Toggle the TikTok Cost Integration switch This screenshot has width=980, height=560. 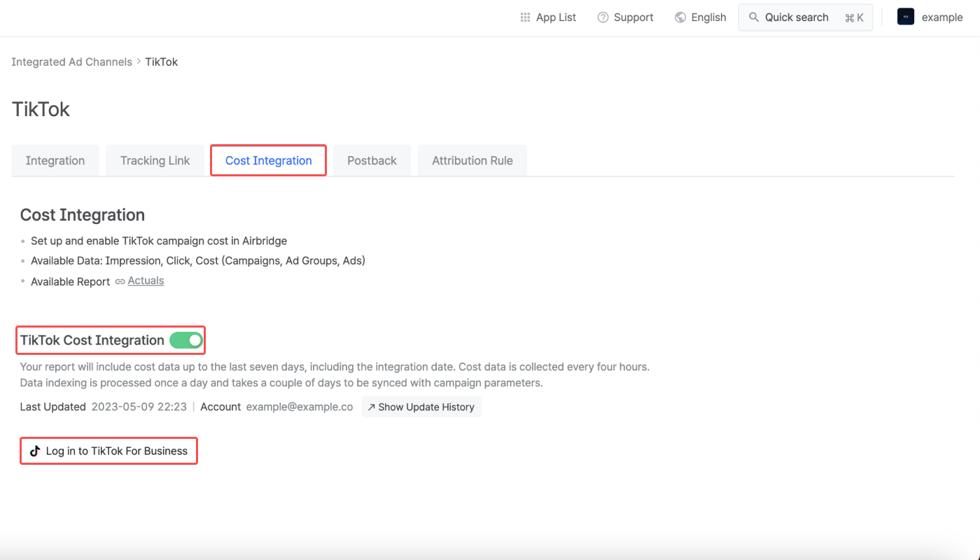tap(185, 340)
